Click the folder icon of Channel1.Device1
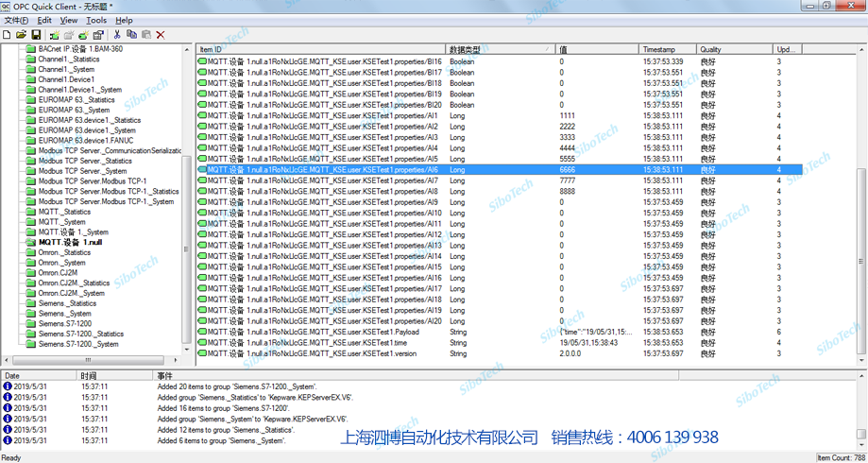 pos(30,79)
